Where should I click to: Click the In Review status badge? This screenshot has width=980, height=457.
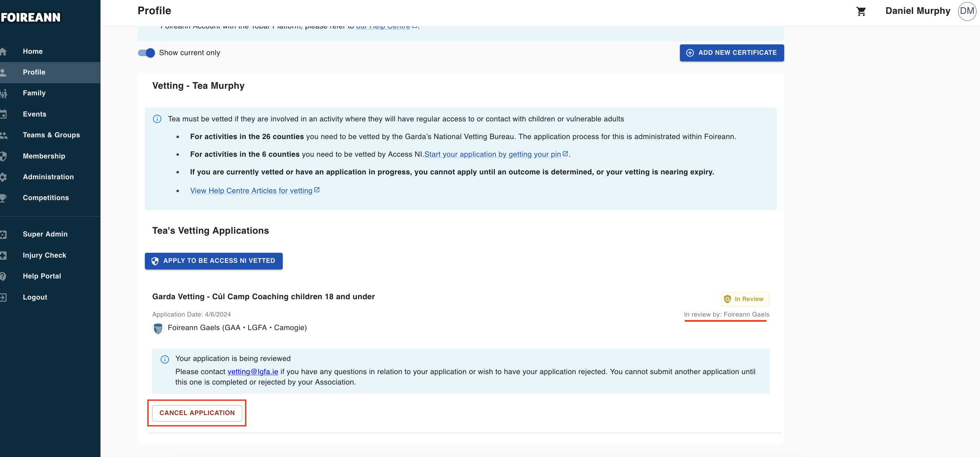click(744, 299)
